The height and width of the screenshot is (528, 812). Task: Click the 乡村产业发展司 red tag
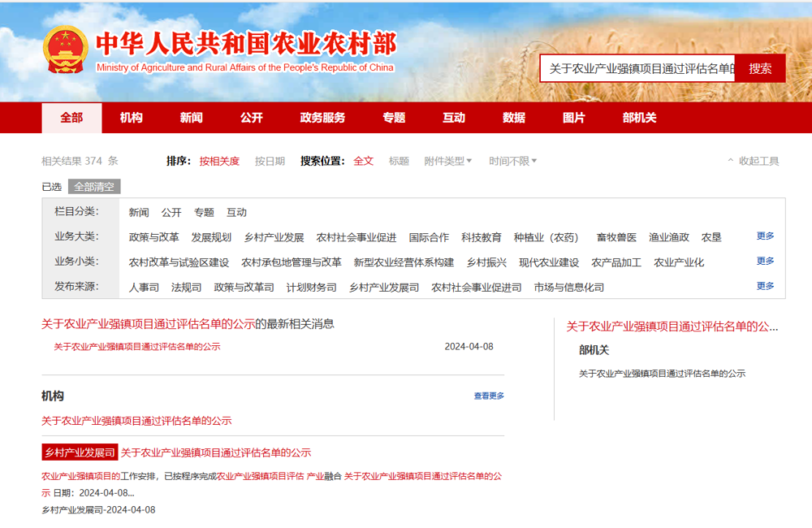[80, 452]
